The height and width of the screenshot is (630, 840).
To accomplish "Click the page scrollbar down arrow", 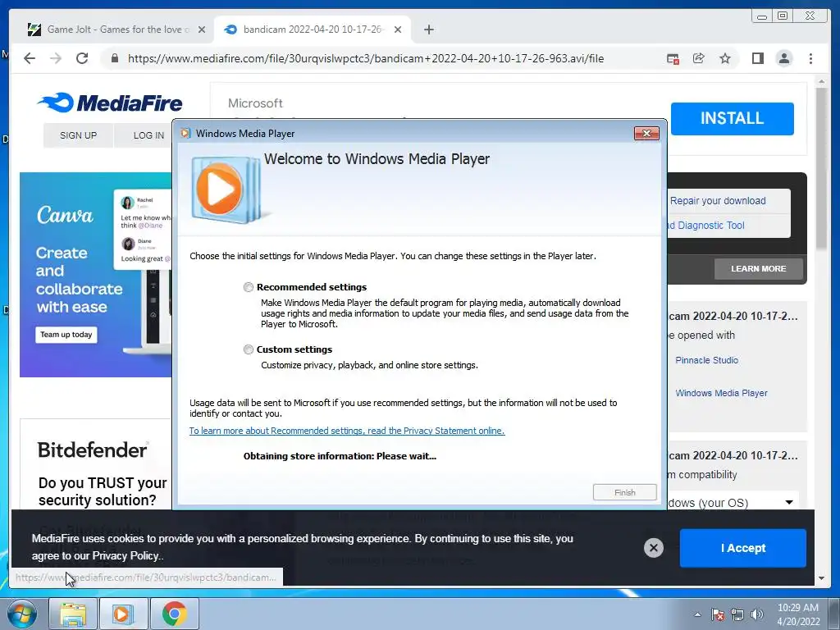I will [821, 578].
